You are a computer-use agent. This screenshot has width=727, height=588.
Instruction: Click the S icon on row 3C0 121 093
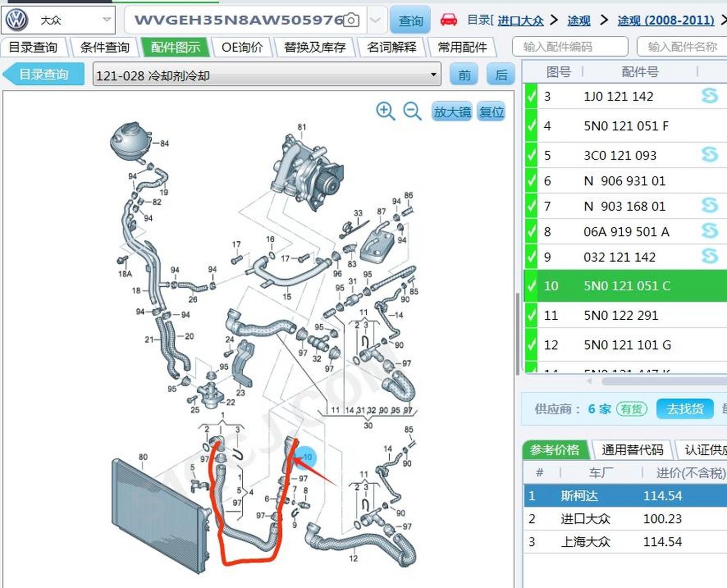tap(710, 154)
